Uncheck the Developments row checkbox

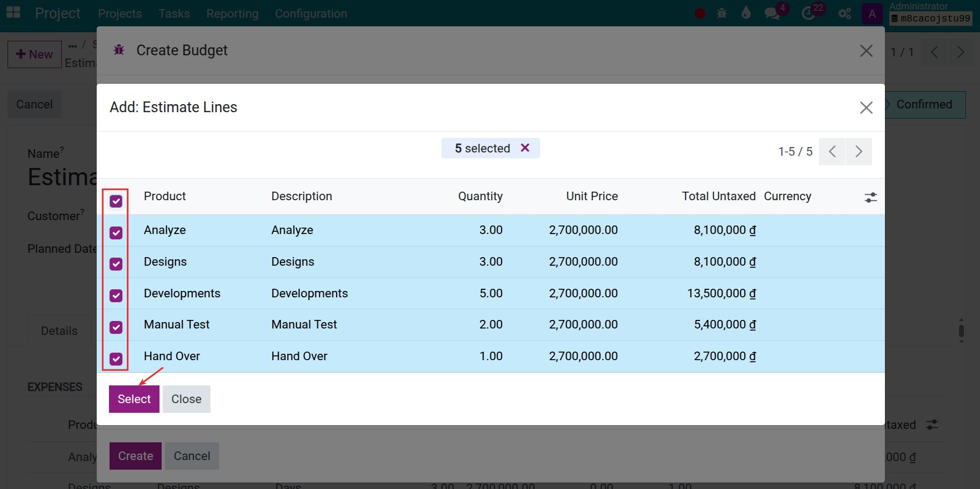(x=116, y=296)
